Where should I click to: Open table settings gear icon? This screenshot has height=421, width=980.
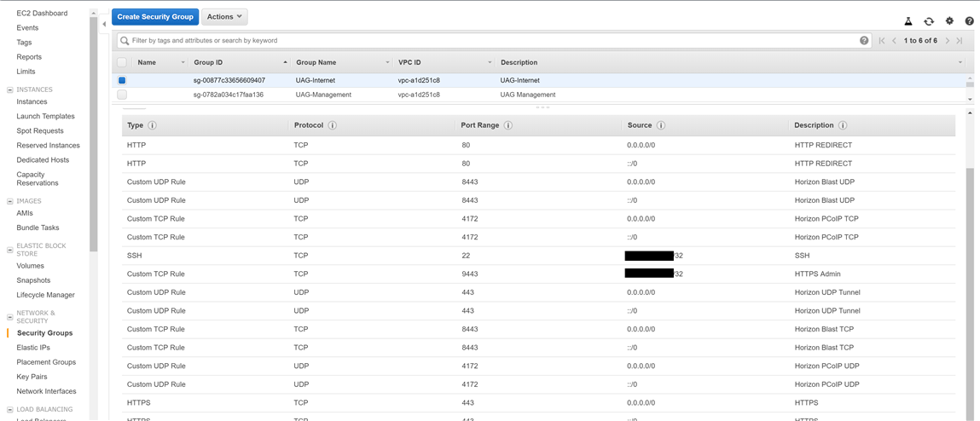coord(949,20)
